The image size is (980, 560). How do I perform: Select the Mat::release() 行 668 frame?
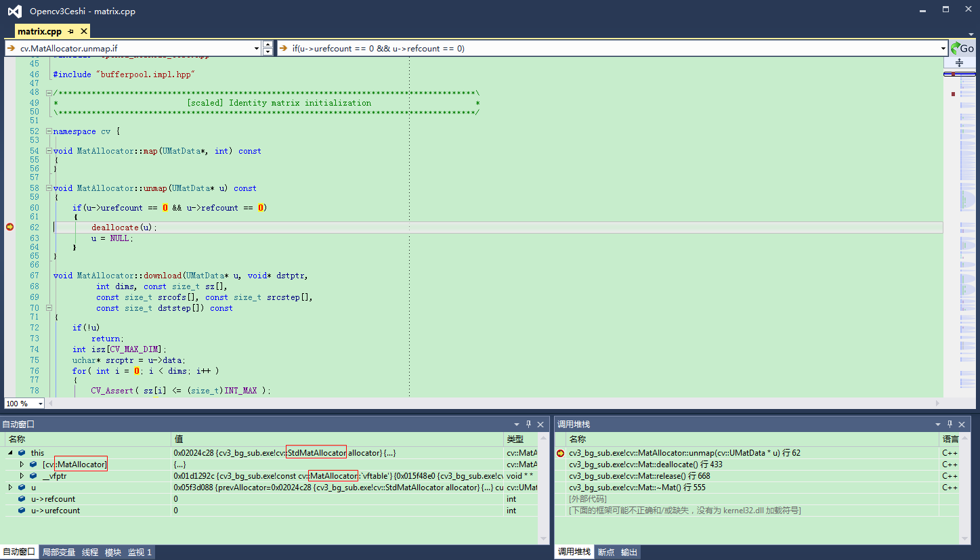pyautogui.click(x=757, y=476)
